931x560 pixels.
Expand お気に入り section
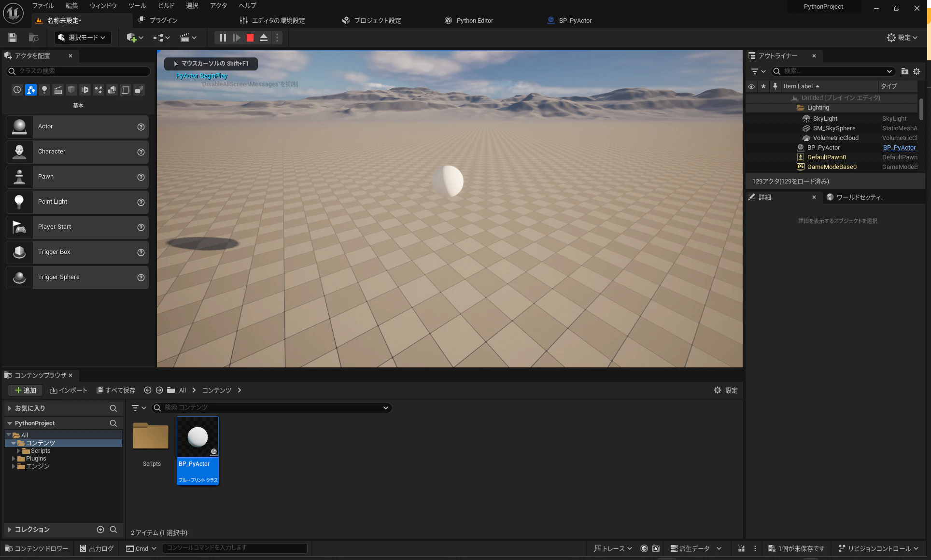9,408
